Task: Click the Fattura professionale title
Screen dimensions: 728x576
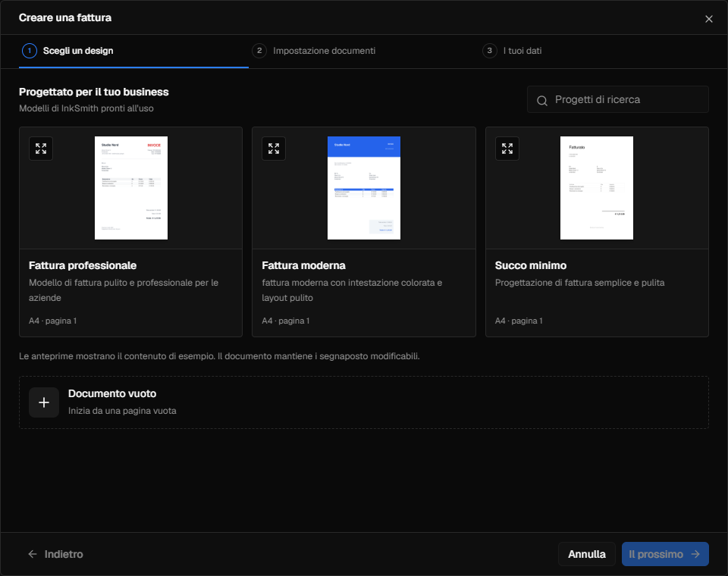Action: click(83, 265)
